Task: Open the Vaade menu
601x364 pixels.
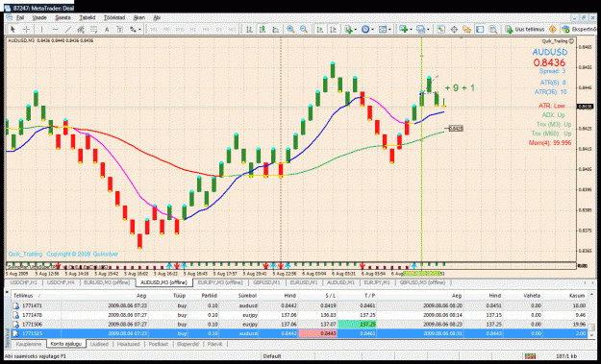Action: (39, 17)
